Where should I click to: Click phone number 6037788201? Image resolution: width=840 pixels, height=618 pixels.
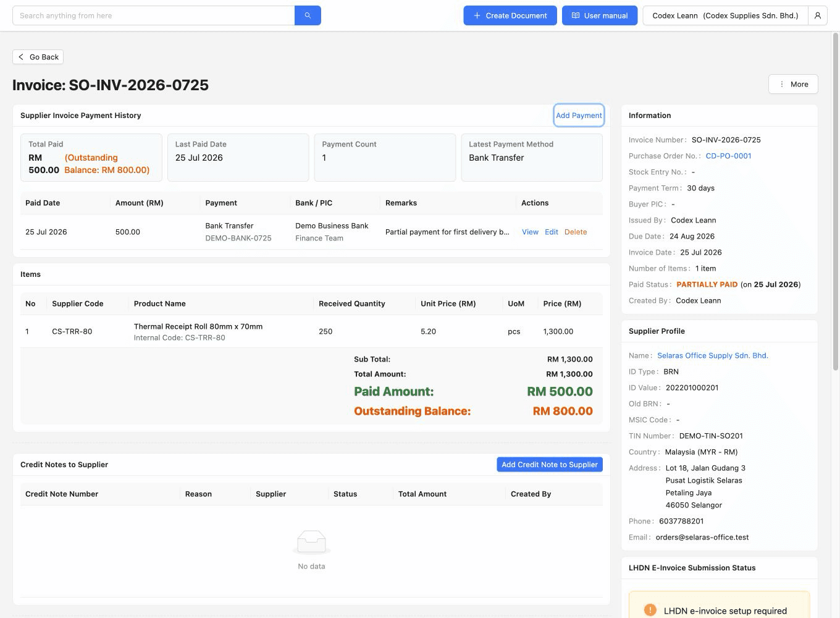681,521
